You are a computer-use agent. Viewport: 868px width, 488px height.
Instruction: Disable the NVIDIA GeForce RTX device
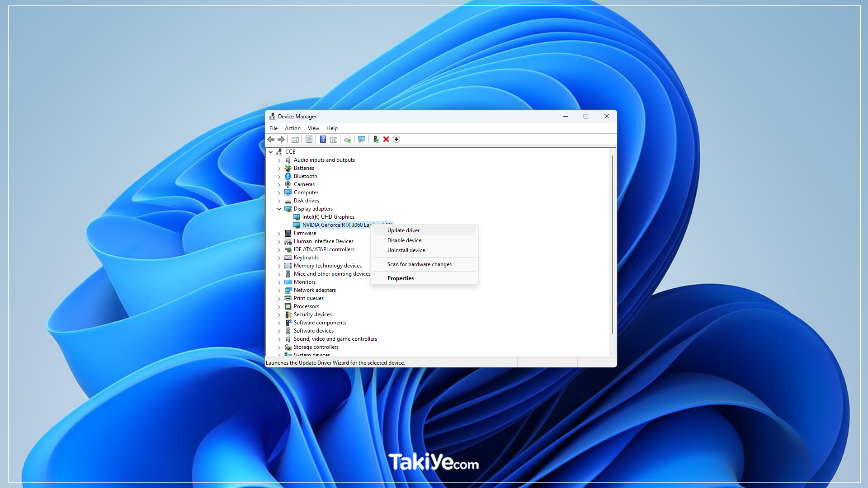pos(404,239)
